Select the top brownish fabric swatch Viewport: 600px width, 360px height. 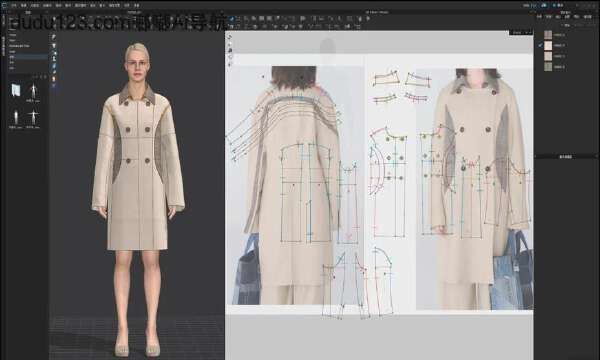coord(548,35)
